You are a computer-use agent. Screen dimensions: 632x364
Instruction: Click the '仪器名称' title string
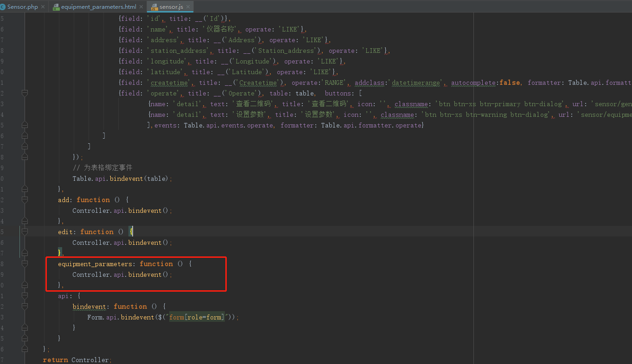click(219, 29)
